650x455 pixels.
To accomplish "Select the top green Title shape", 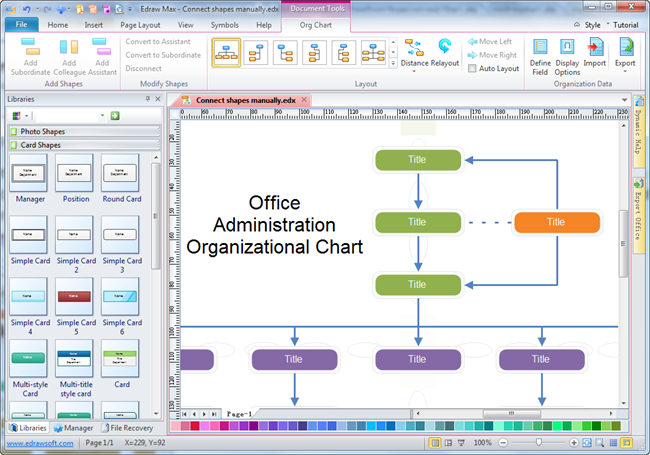I will 418,160.
